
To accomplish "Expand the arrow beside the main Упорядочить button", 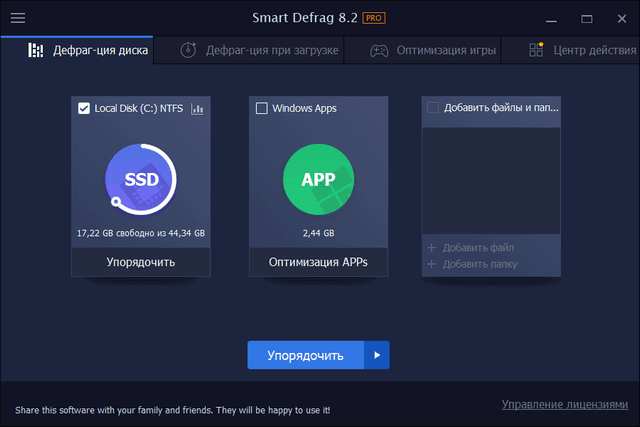I will coord(376,355).
